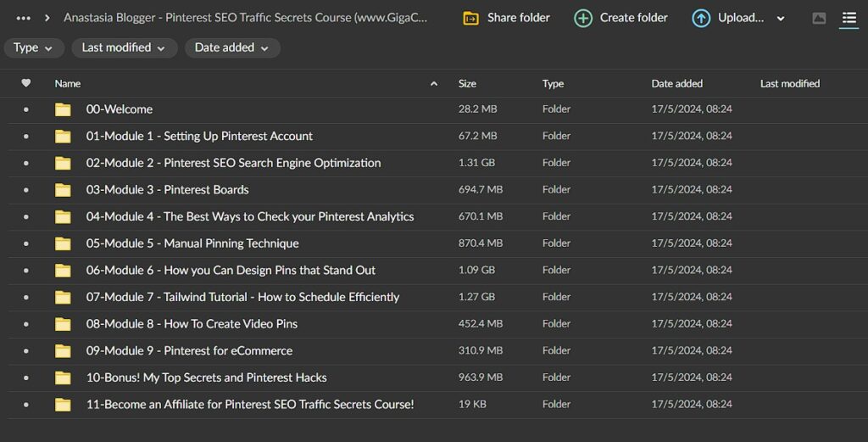Sort by Size column header
The image size is (868, 442).
pyautogui.click(x=467, y=84)
